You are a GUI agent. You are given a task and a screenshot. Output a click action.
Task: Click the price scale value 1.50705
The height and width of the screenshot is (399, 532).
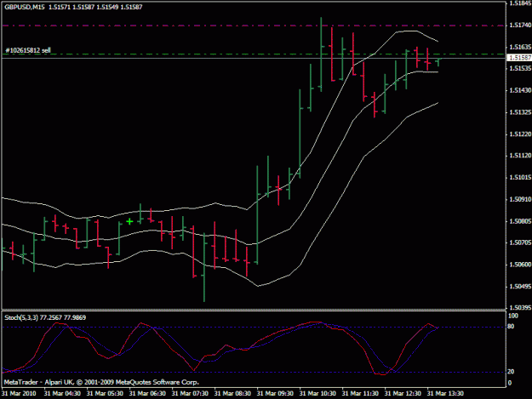520,242
